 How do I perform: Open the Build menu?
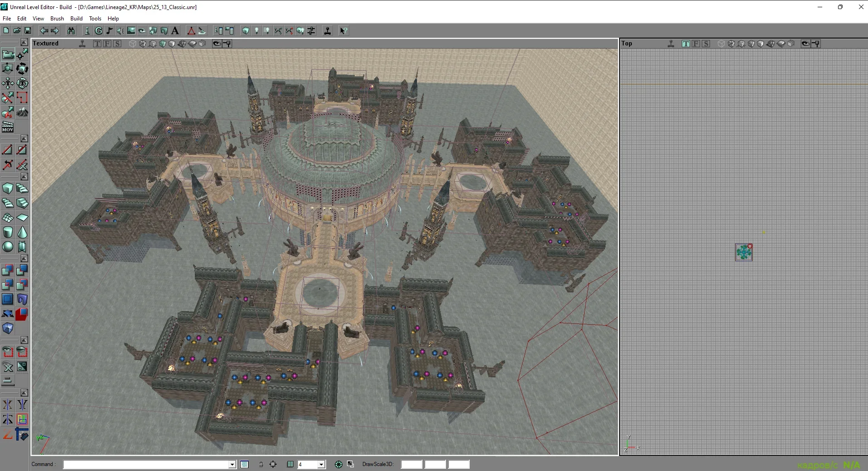point(76,19)
